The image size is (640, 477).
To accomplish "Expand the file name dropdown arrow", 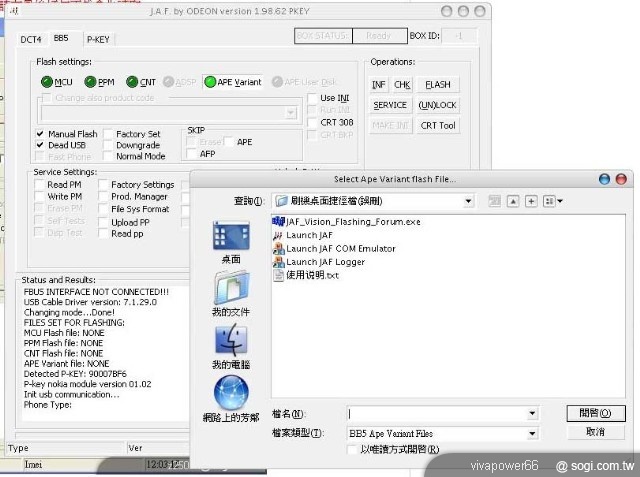I will [532, 414].
